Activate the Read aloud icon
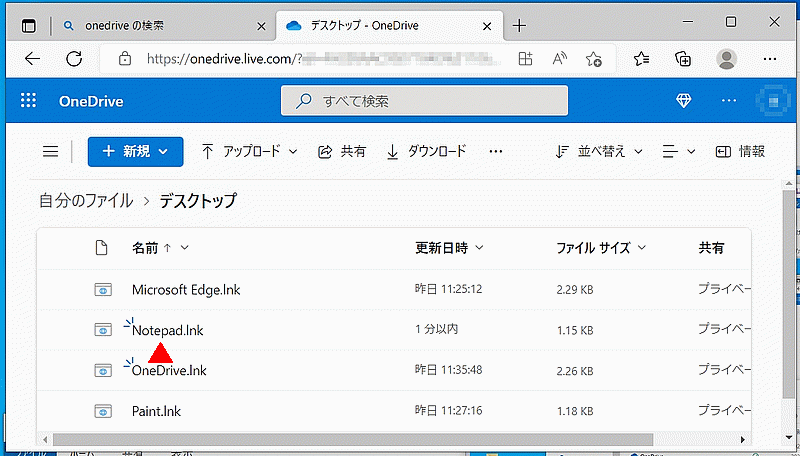800x456 pixels. click(x=560, y=59)
